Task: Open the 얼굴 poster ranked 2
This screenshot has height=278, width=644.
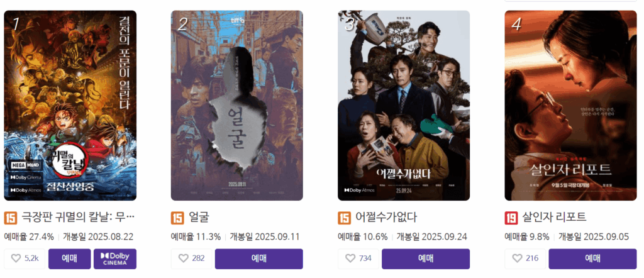Action: 237,106
